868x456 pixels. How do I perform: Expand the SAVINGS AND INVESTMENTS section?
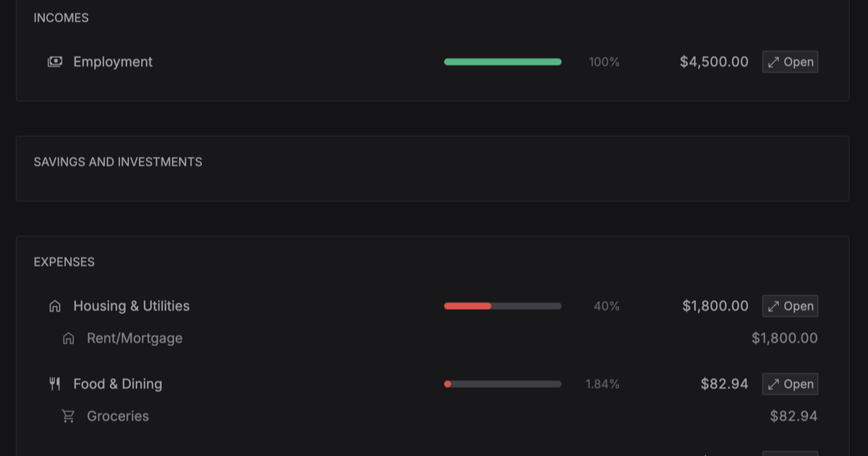[x=117, y=161]
